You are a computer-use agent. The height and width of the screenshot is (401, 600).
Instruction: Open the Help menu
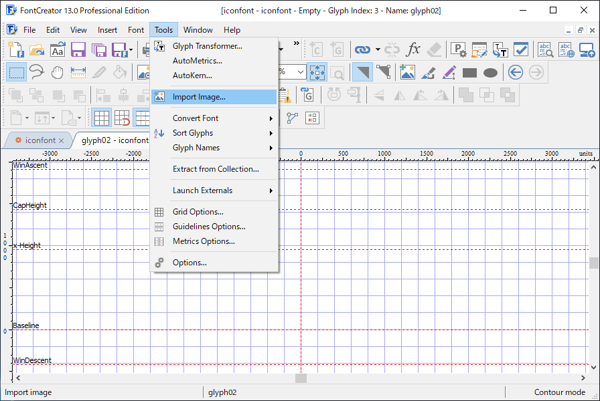click(x=232, y=30)
